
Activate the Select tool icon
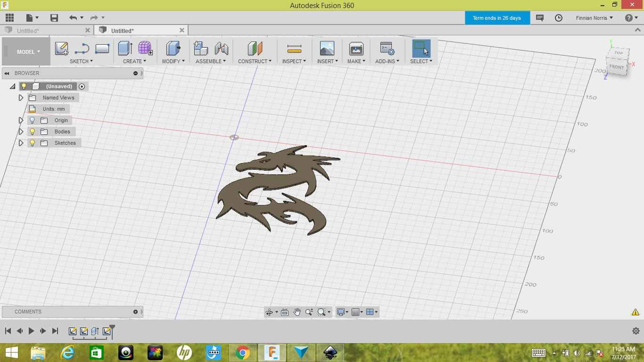coord(421,49)
